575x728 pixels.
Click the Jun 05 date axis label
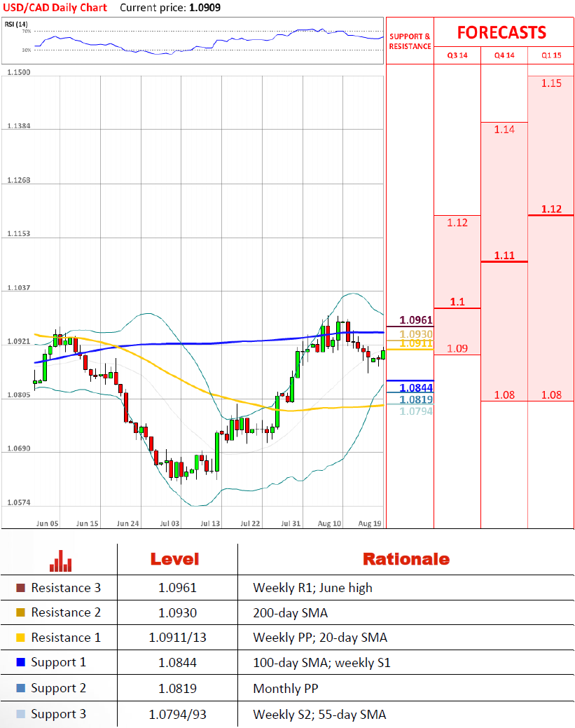click(x=48, y=523)
